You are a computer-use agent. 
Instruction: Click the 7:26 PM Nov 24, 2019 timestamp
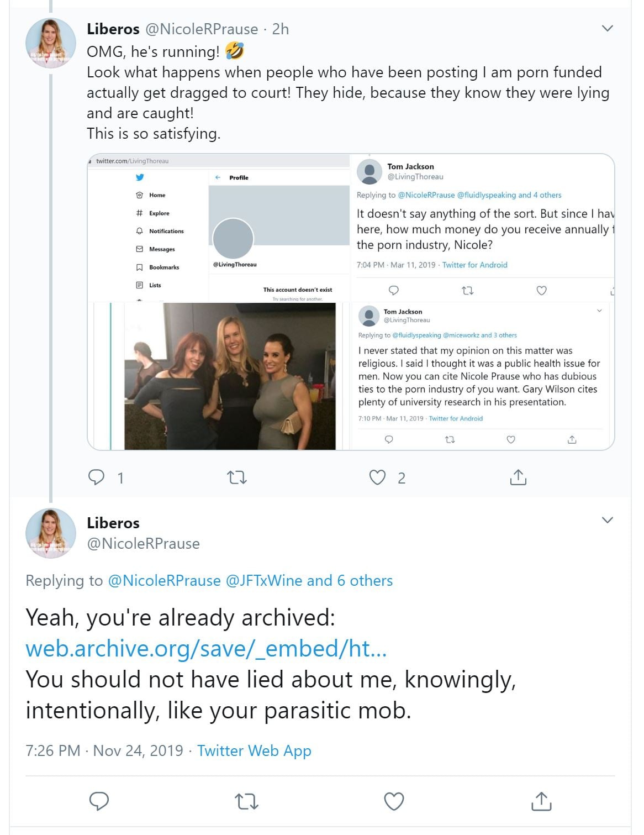tap(104, 750)
